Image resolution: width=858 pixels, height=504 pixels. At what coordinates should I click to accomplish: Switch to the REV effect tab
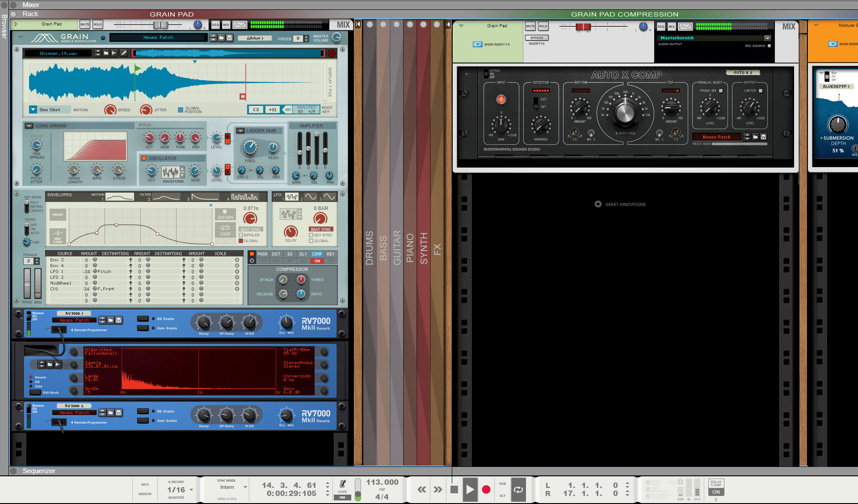pos(331,254)
